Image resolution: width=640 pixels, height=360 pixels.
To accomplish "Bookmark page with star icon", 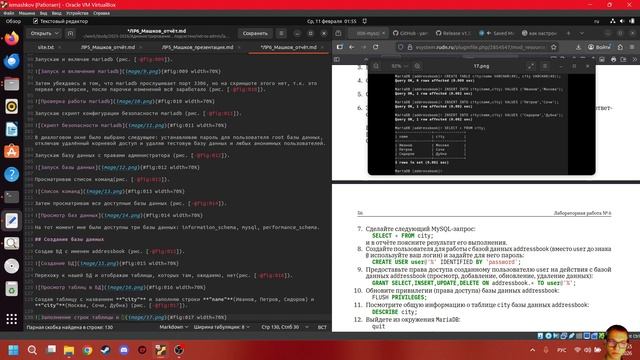I will pyautogui.click(x=553, y=47).
